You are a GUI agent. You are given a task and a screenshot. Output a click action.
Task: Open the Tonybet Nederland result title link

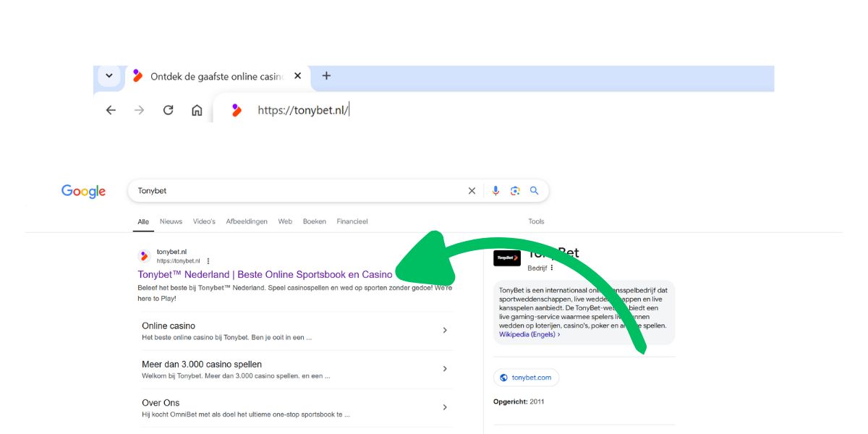[265, 275]
